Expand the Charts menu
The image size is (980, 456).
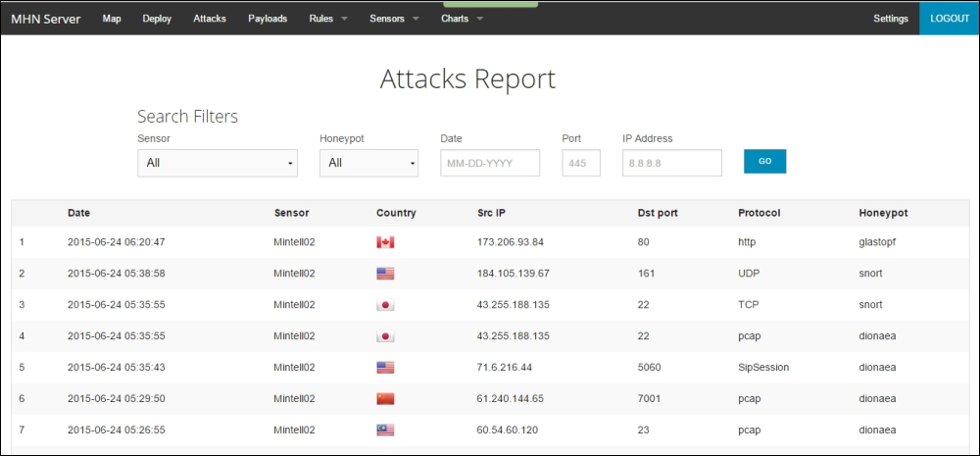[462, 19]
